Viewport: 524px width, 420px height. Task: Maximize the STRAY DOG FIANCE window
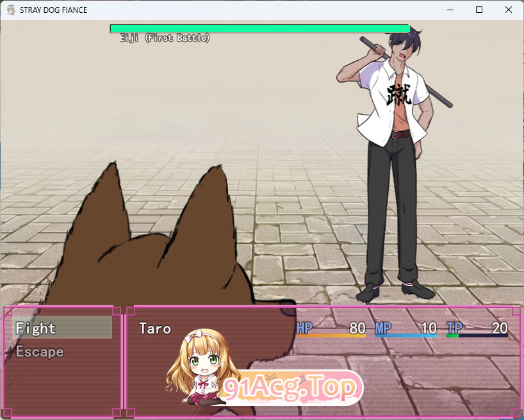point(479,10)
